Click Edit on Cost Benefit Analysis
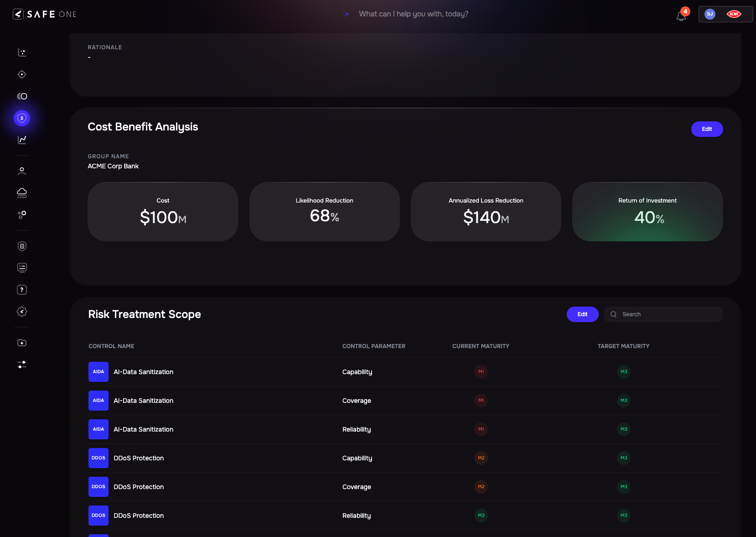The width and height of the screenshot is (756, 537). click(x=707, y=129)
